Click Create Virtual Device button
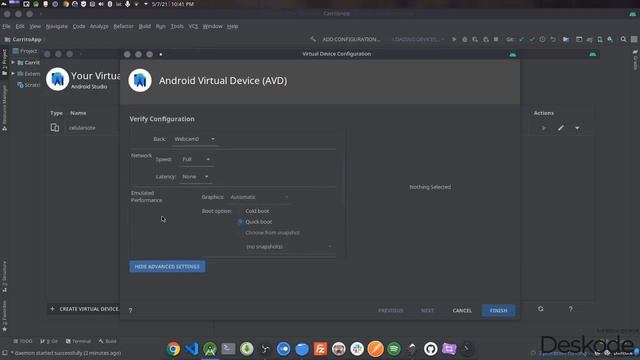The image size is (640, 360). point(84,309)
